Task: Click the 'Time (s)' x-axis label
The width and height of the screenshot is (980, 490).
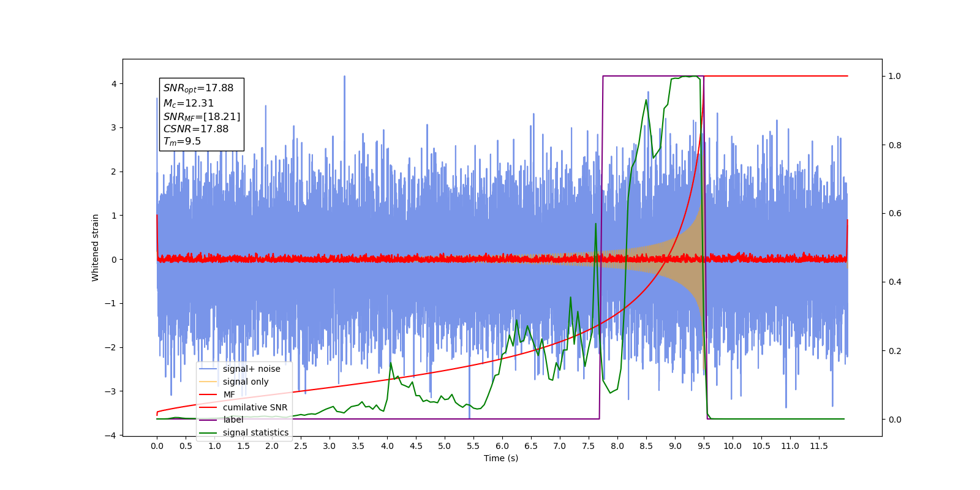Action: coord(501,458)
